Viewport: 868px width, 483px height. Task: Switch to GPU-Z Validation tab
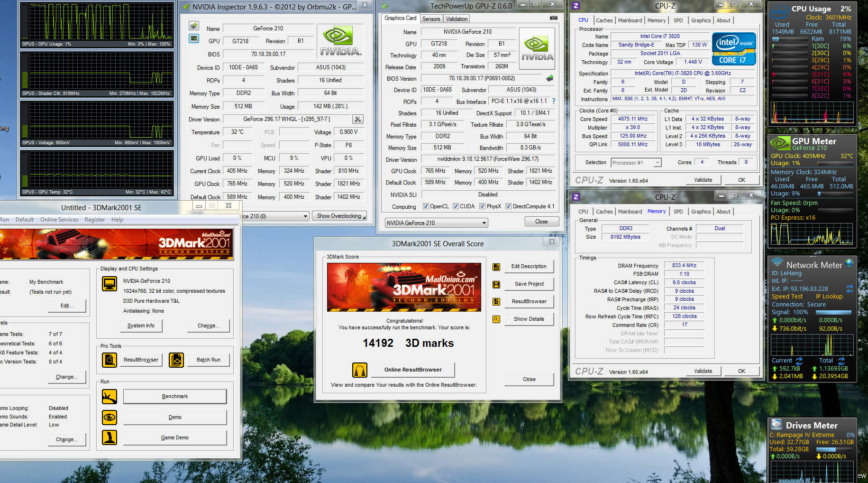(x=457, y=19)
